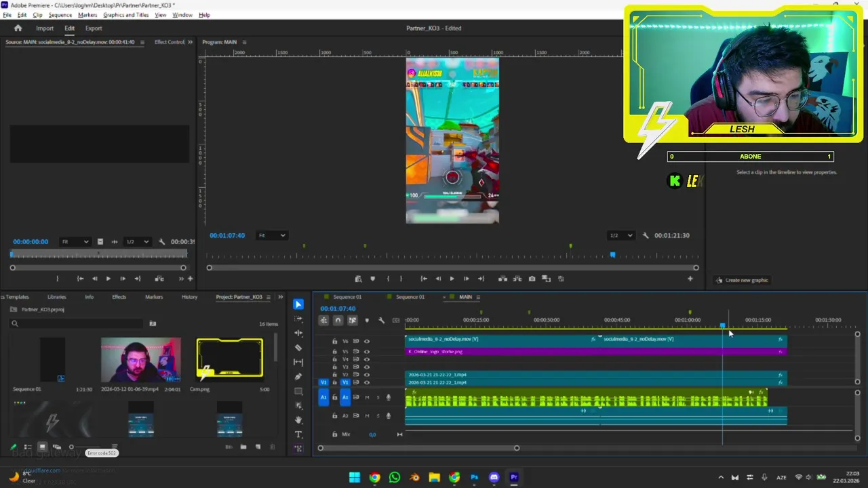Mute audio track A1

click(x=367, y=398)
